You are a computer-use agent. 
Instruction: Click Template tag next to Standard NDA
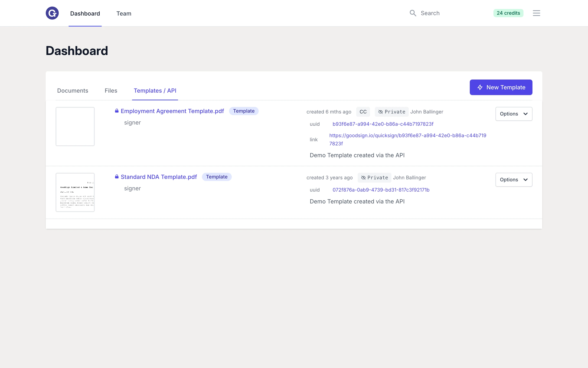click(x=216, y=177)
